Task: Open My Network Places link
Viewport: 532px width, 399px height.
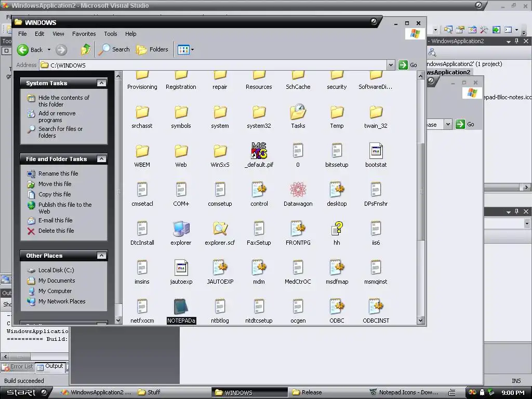Action: coord(62,301)
